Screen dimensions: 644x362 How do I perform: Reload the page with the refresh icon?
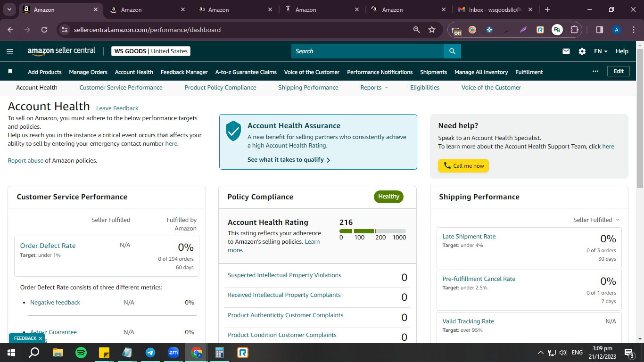(x=44, y=30)
